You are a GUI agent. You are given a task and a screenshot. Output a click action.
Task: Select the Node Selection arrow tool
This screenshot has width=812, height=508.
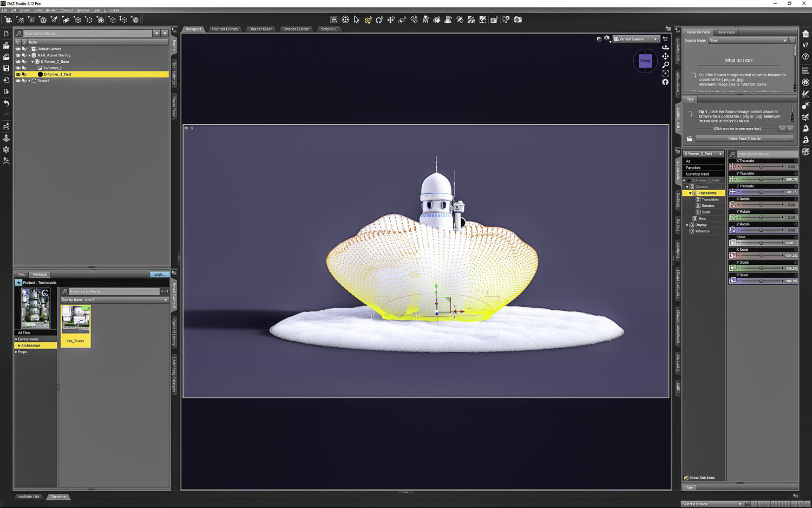pos(357,19)
